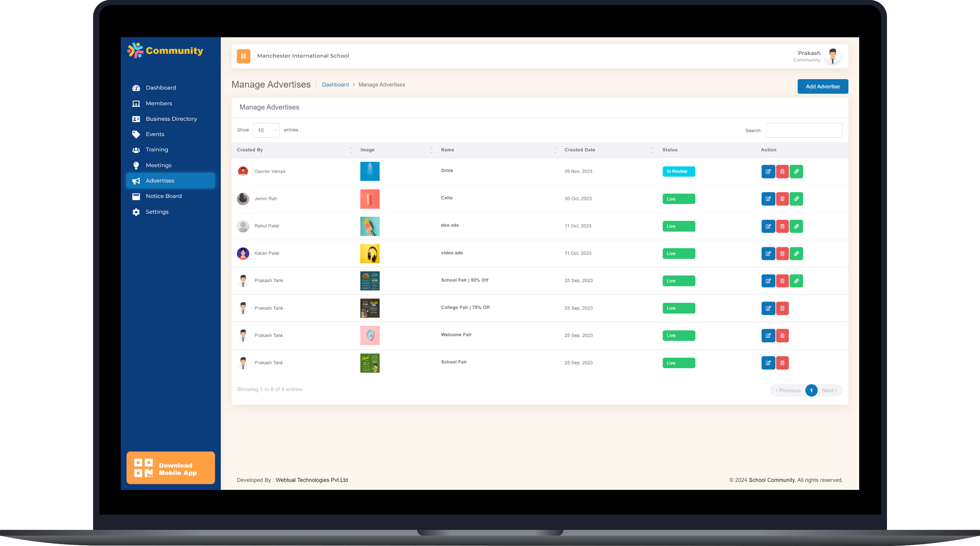Edit the video ads advertise
The height and width of the screenshot is (546, 980).
[x=768, y=254]
